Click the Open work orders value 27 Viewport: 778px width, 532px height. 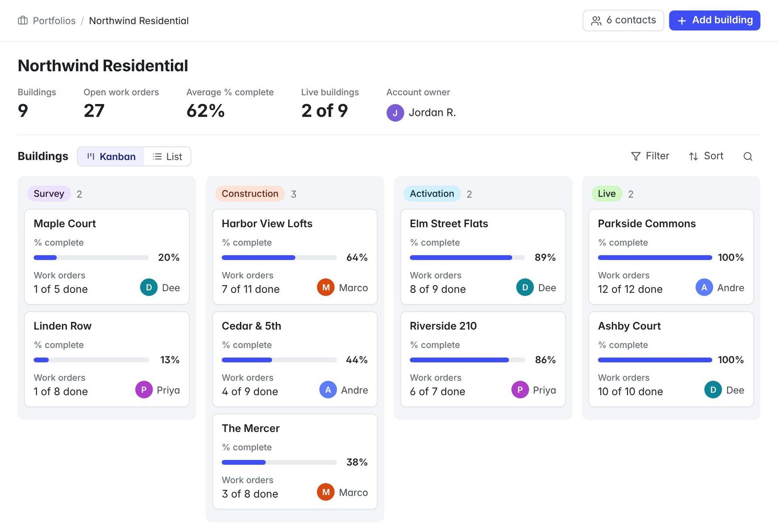click(94, 111)
